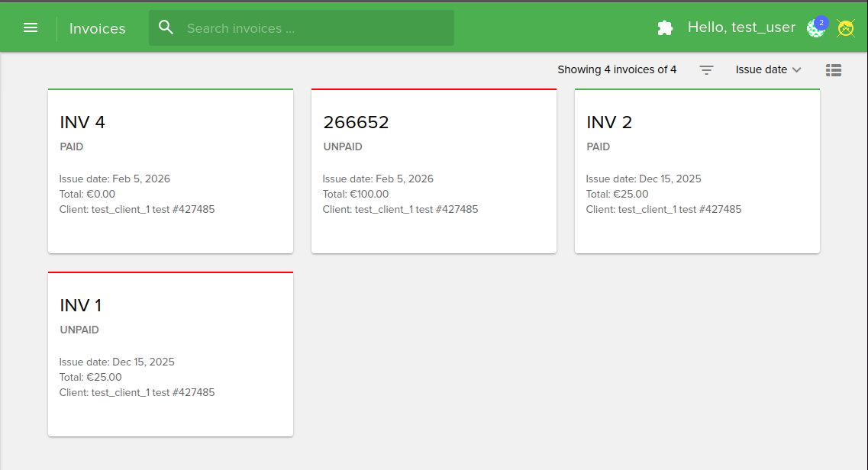This screenshot has height=470, width=868.
Task: Open the invoice filter icon
Action: tap(707, 70)
